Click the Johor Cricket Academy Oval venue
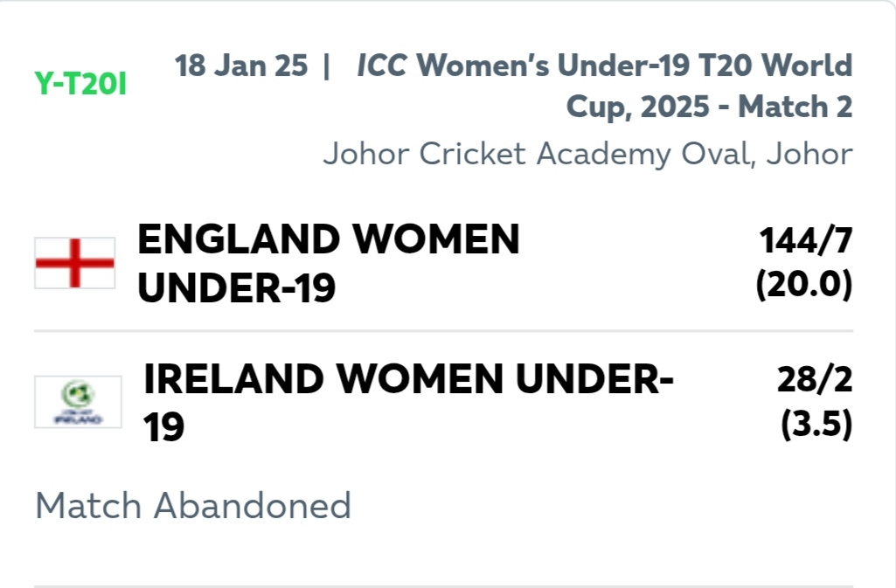 (588, 154)
